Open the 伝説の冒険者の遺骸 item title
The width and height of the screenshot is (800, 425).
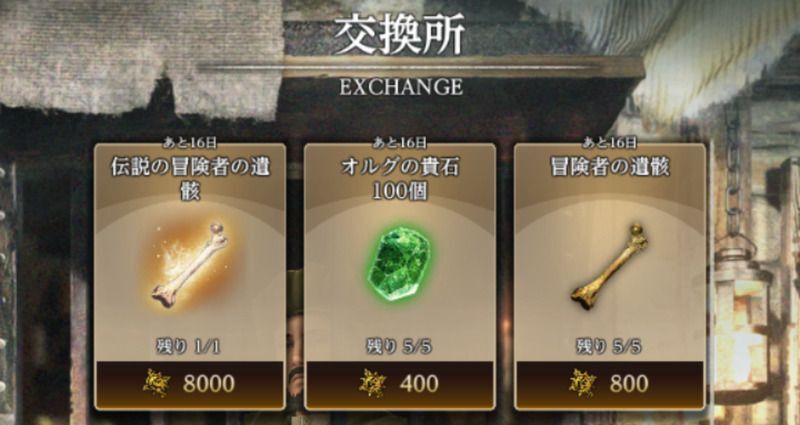click(190, 179)
